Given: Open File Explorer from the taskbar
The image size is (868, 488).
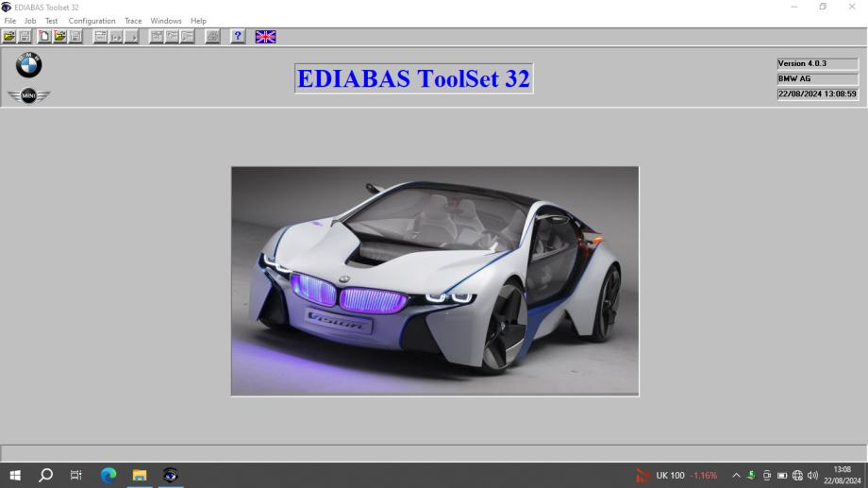Looking at the screenshot, I should point(140,476).
